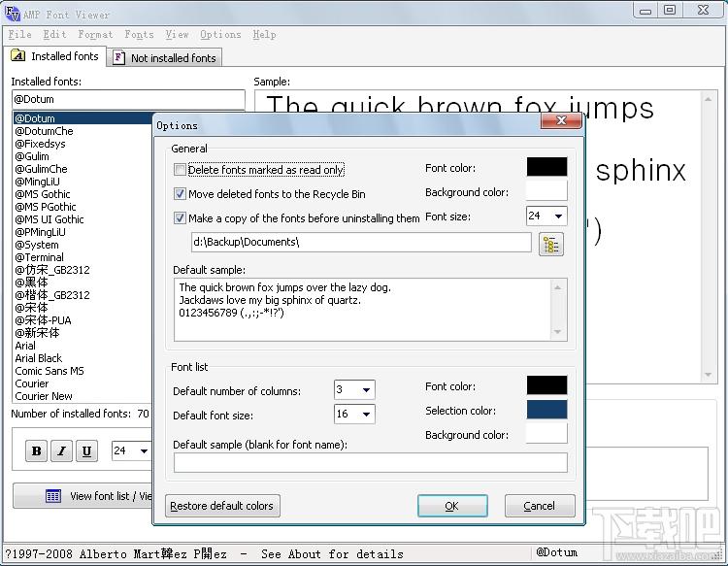Select Comic Sans MS in font list
This screenshot has width=728, height=566.
coord(50,371)
